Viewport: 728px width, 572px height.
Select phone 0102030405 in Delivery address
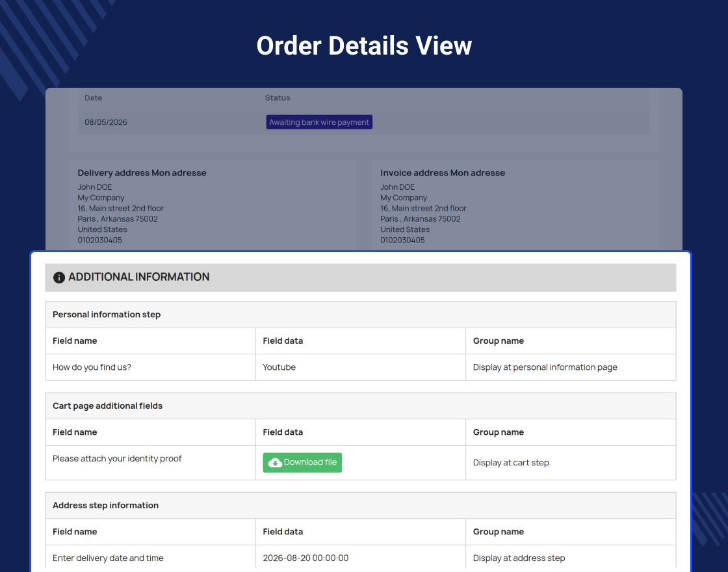pyautogui.click(x=100, y=240)
